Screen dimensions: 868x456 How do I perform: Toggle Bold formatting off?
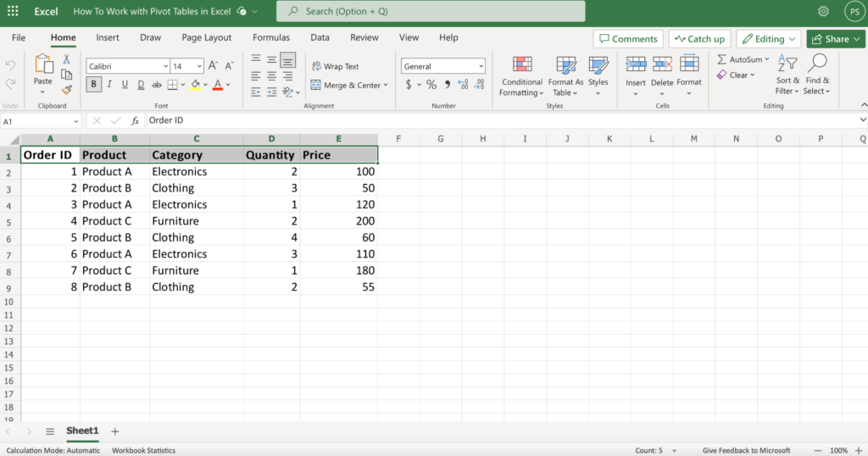93,85
